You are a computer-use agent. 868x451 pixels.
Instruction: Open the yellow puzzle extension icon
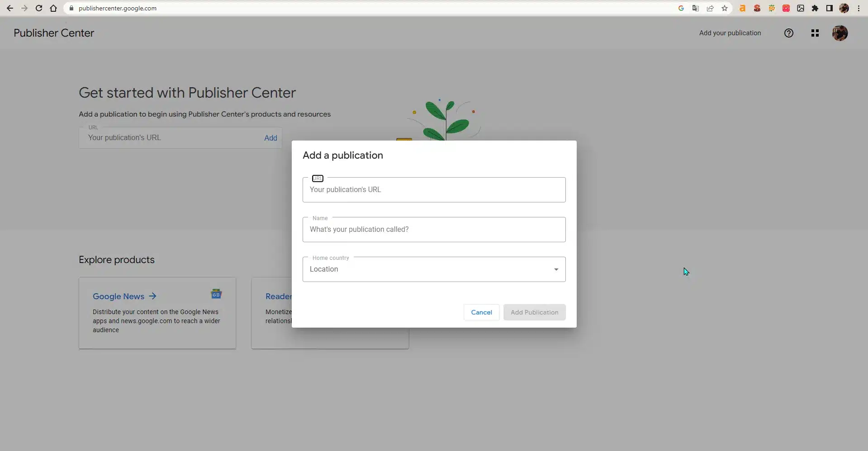click(x=772, y=8)
